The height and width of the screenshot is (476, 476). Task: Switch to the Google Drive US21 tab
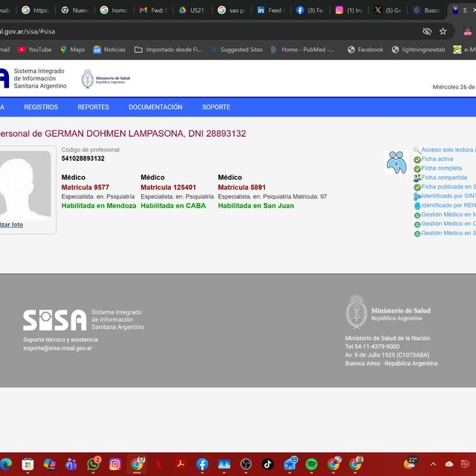click(192, 10)
